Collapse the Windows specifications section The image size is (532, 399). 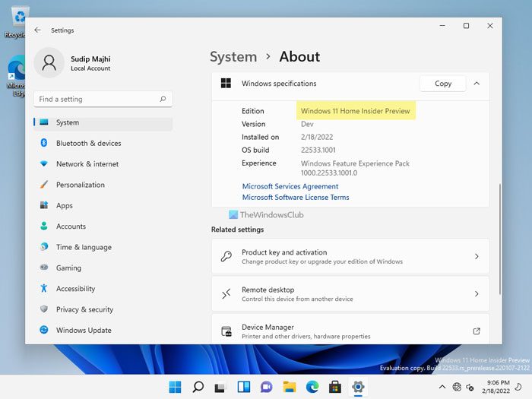click(477, 84)
